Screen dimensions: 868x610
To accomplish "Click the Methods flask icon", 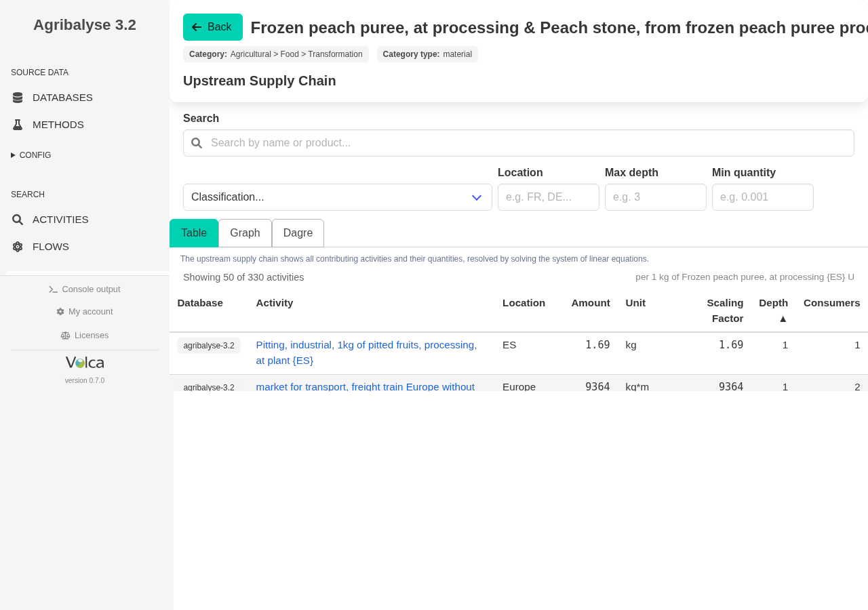I will [18, 125].
